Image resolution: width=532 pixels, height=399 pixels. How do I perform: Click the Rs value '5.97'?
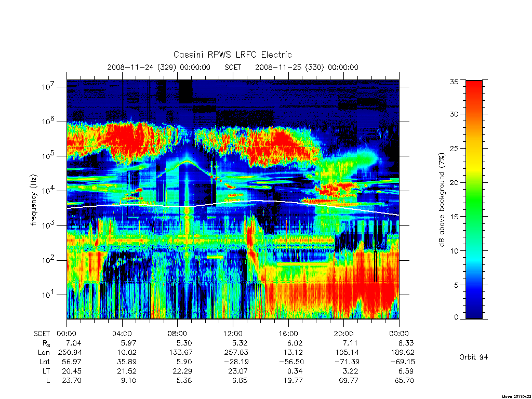[128, 343]
